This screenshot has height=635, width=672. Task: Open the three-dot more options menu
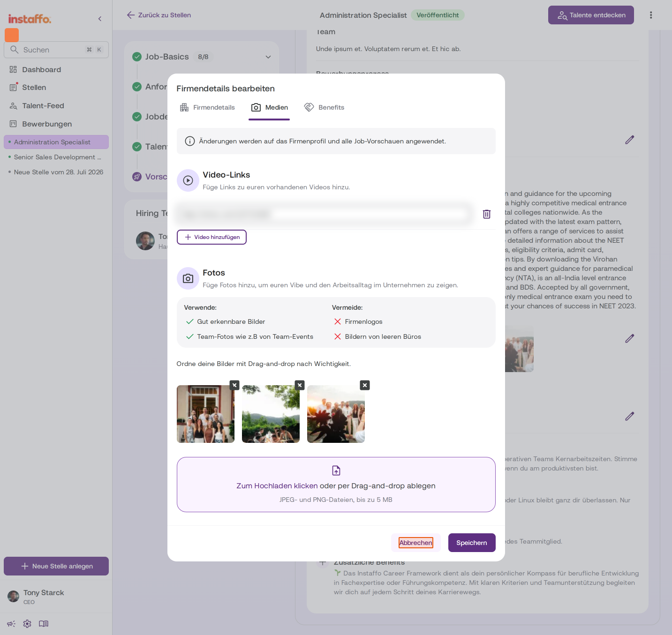click(651, 15)
